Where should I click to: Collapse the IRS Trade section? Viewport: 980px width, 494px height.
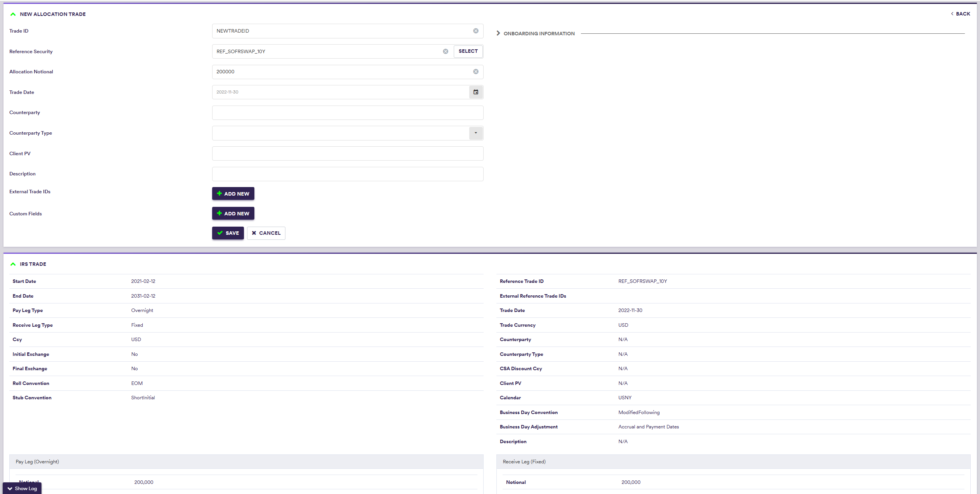tap(13, 264)
